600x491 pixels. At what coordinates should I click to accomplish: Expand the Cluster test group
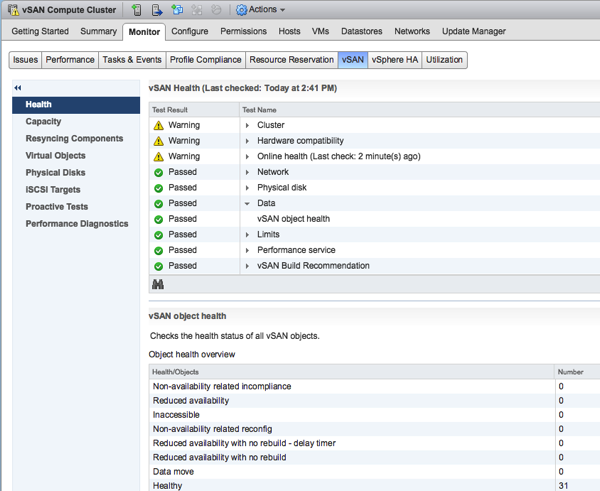point(247,125)
